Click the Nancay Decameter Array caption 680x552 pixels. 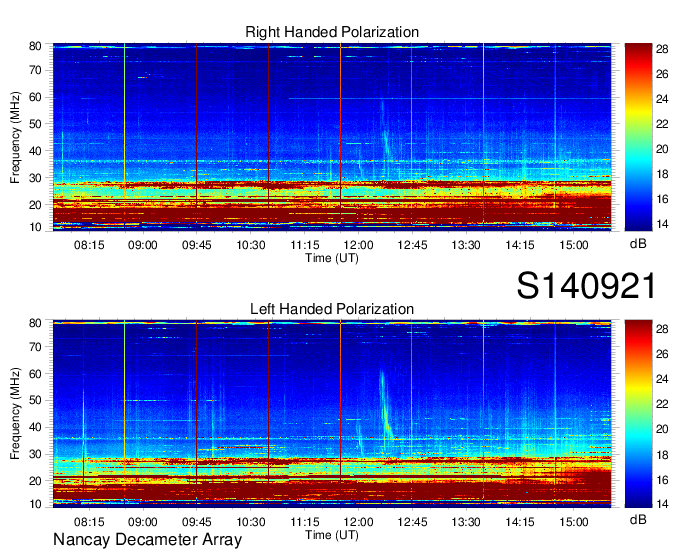point(147,539)
